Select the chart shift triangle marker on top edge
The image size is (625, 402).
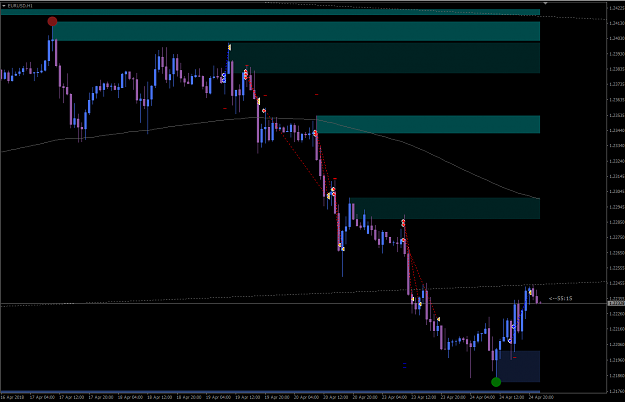click(545, 3)
